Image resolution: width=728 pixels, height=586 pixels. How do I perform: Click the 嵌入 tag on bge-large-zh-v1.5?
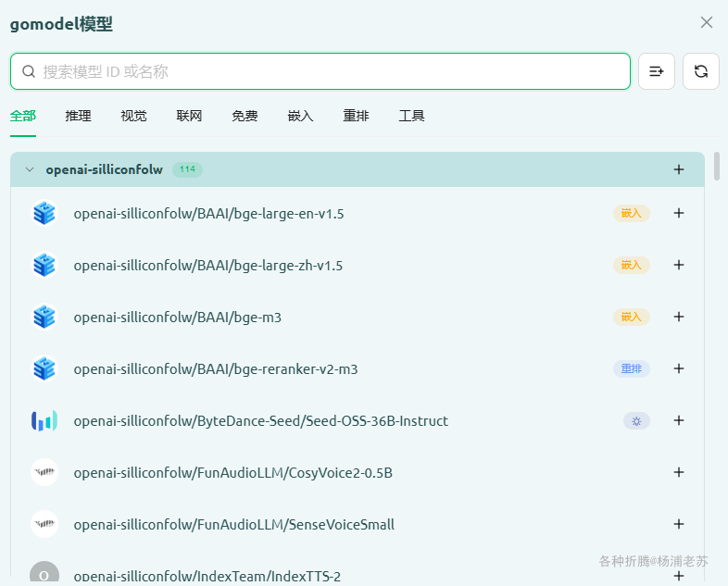pos(632,265)
